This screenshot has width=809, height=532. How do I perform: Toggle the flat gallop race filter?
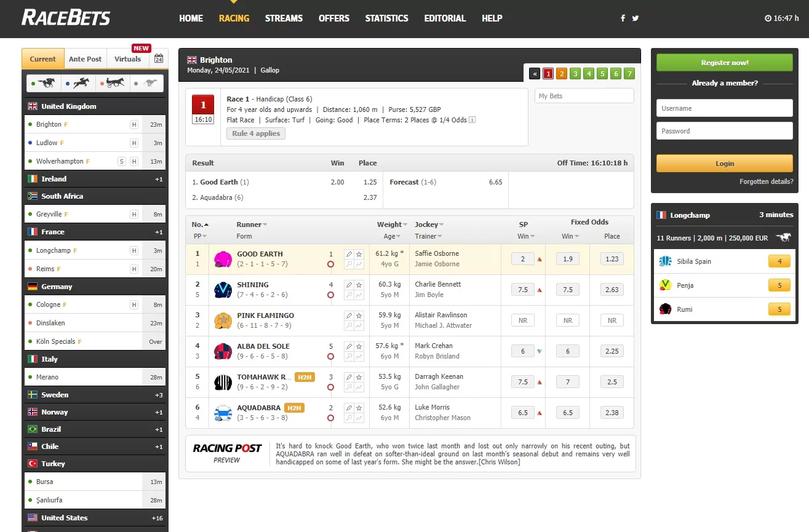(x=45, y=83)
